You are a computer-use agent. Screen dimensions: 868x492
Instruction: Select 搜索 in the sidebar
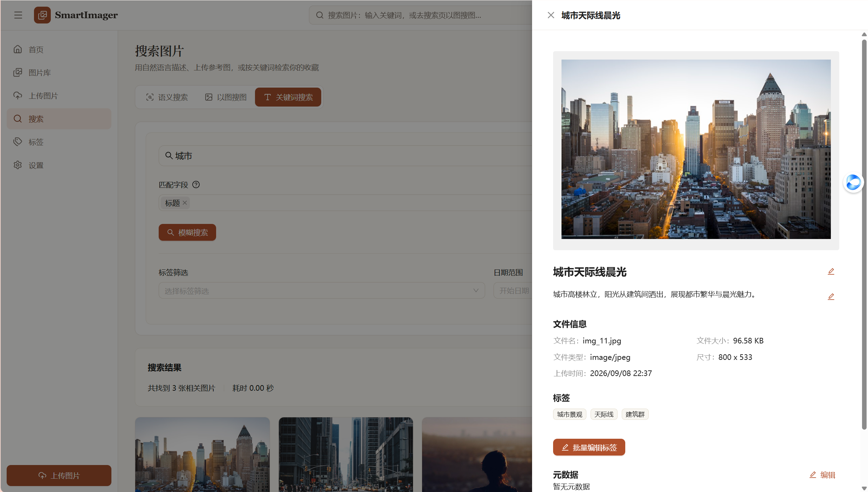coord(59,119)
